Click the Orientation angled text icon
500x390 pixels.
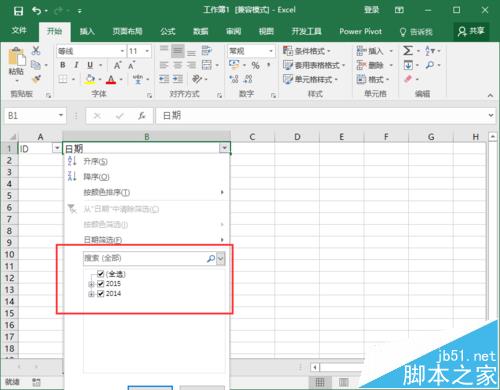197,79
